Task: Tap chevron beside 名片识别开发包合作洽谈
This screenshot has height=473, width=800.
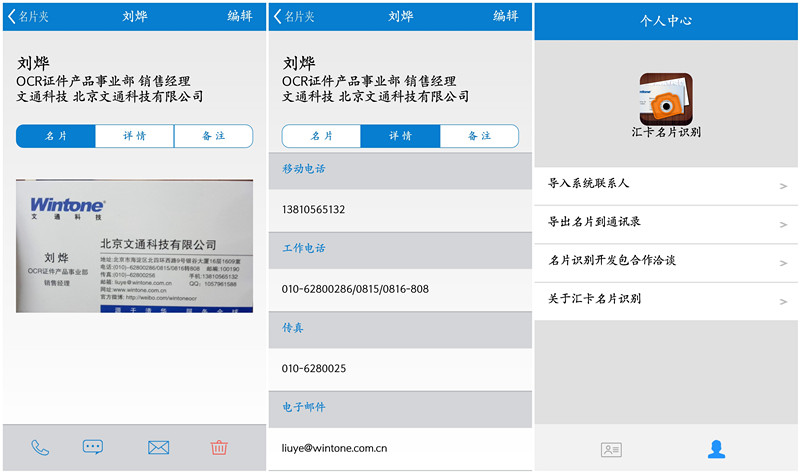Action: (x=784, y=263)
